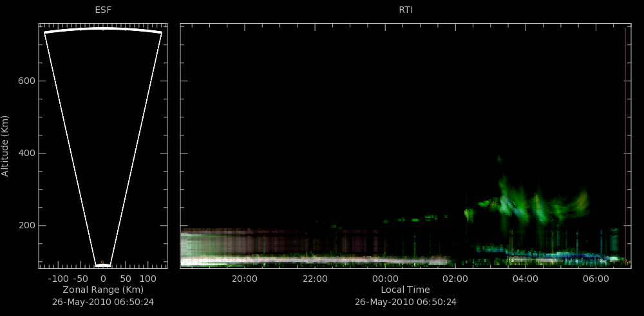Click the 04:00 time tick label

(x=526, y=279)
